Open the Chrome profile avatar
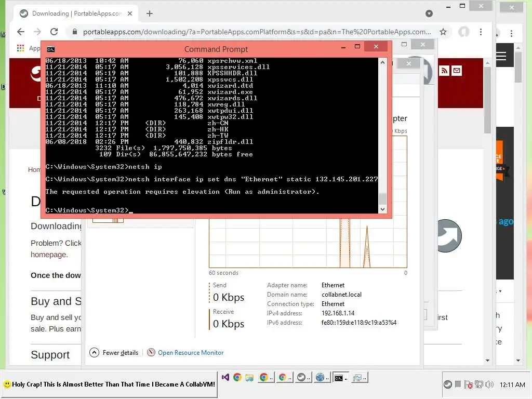 464,32
